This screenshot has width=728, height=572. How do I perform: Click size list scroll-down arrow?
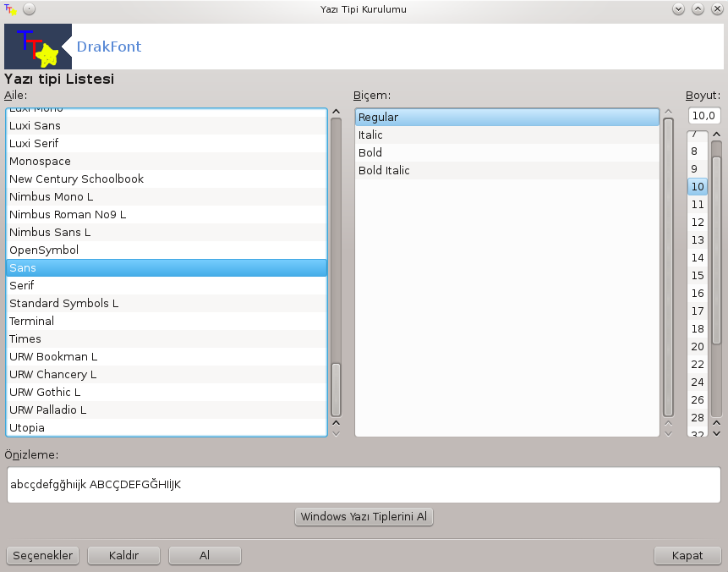tap(716, 433)
